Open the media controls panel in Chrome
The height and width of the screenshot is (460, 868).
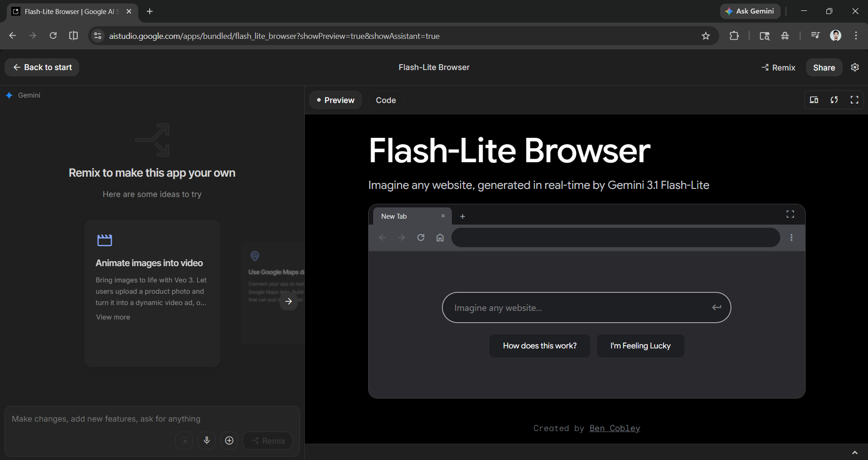(814, 35)
